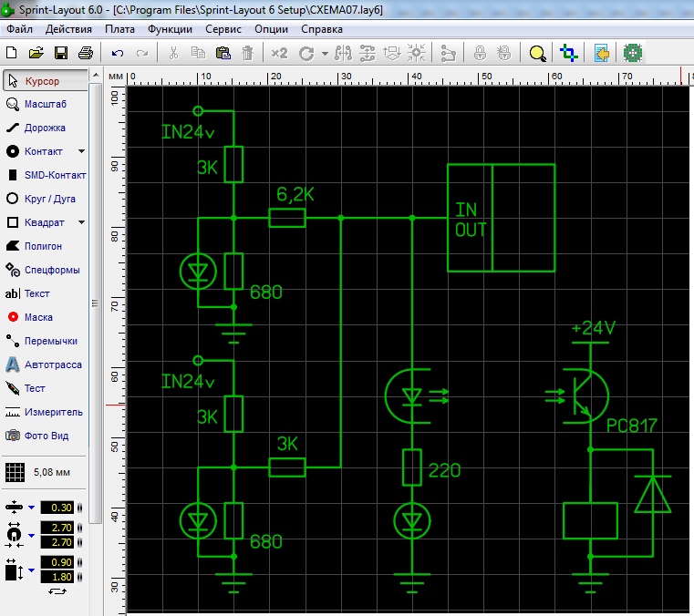Viewport: 694px width, 616px height.
Task: Click the magnifier search toolbar icon
Action: pyautogui.click(x=538, y=54)
